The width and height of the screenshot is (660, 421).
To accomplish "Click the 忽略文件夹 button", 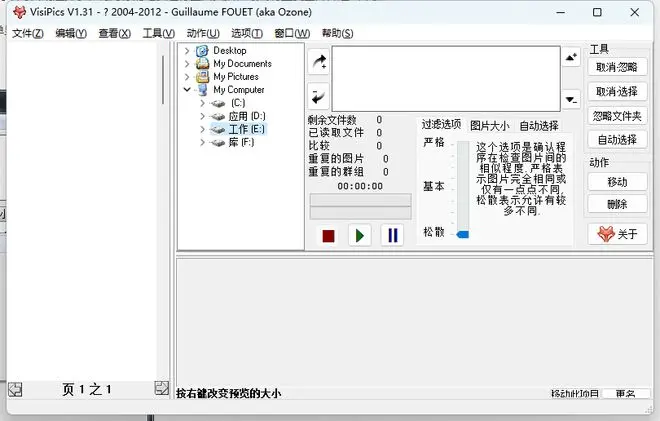I will pyautogui.click(x=617, y=115).
